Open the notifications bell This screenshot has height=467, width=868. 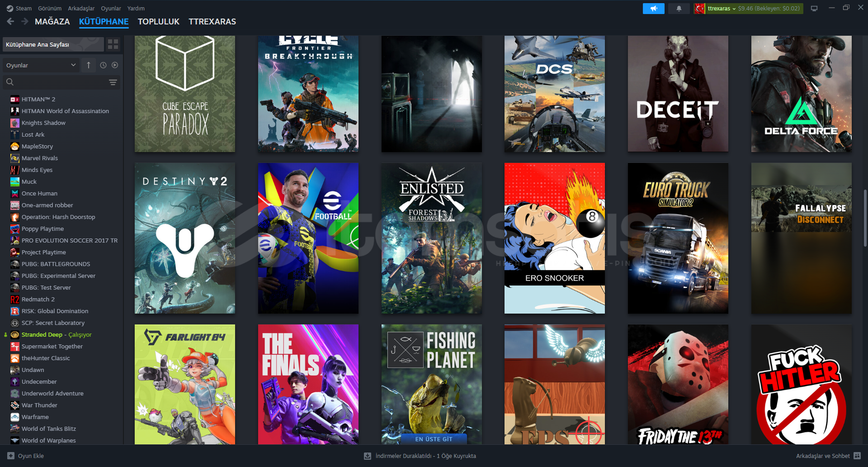click(679, 8)
